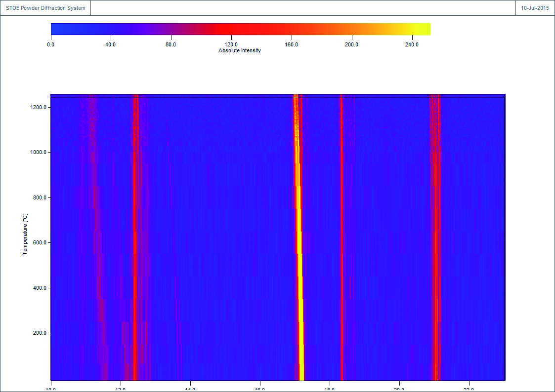Click the 40.0 intensity scale label

point(110,44)
